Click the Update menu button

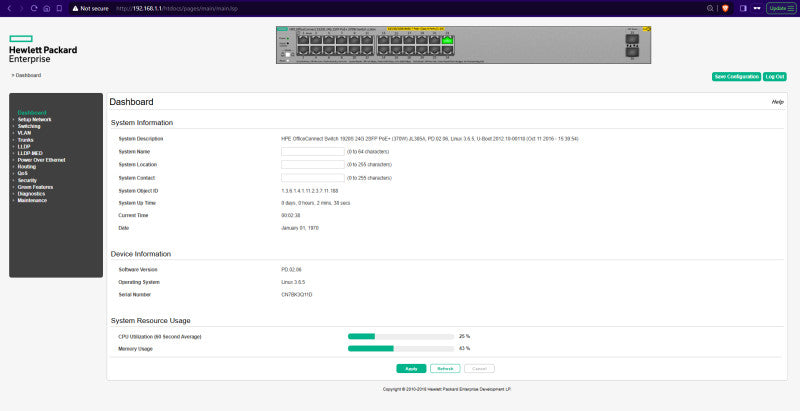780,8
